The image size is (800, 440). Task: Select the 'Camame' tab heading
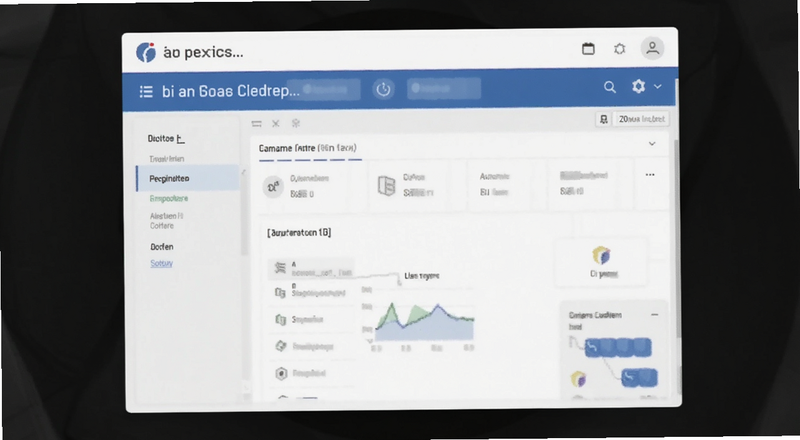point(308,148)
